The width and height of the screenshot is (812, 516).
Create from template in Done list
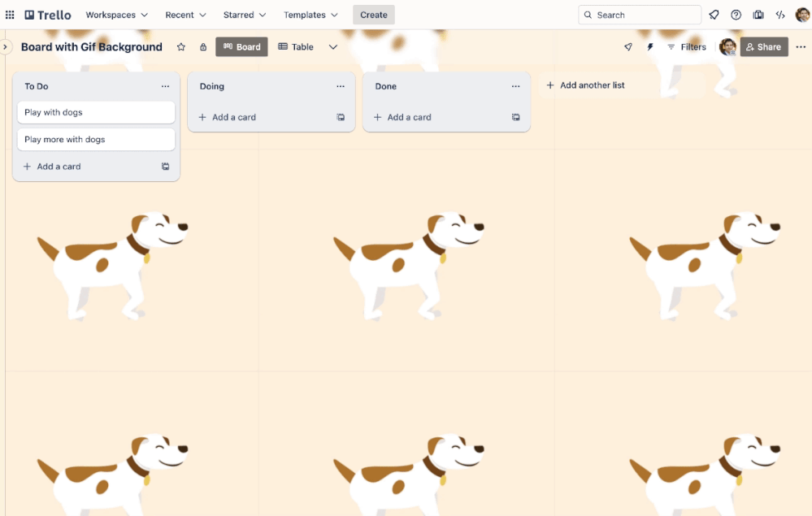(516, 117)
